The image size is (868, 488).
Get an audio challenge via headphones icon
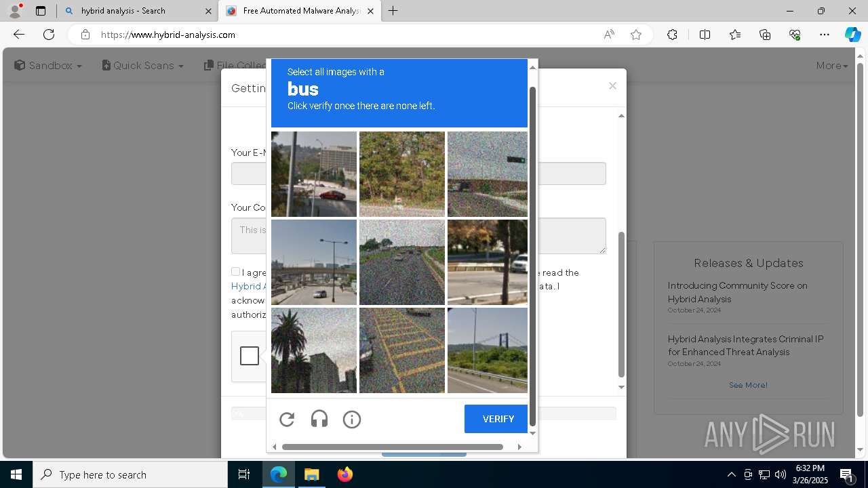pos(319,420)
